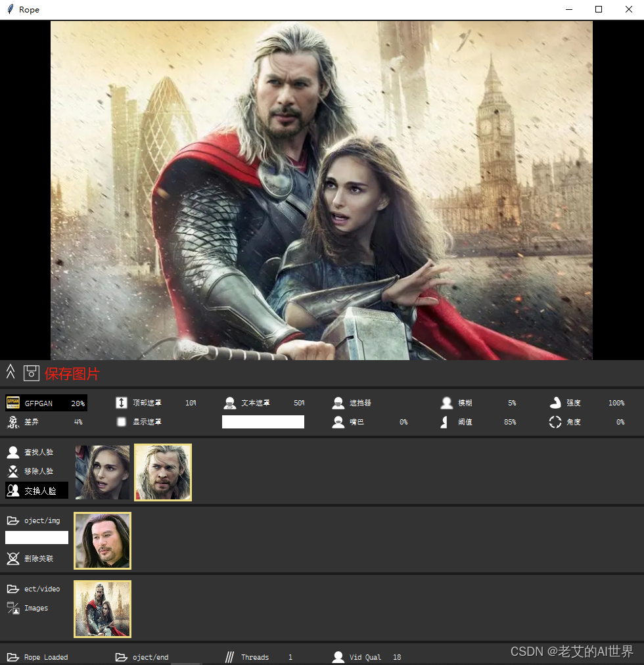Click the double up-arrow icon beside save
Viewport: 644px width, 665px height.
tap(11, 372)
